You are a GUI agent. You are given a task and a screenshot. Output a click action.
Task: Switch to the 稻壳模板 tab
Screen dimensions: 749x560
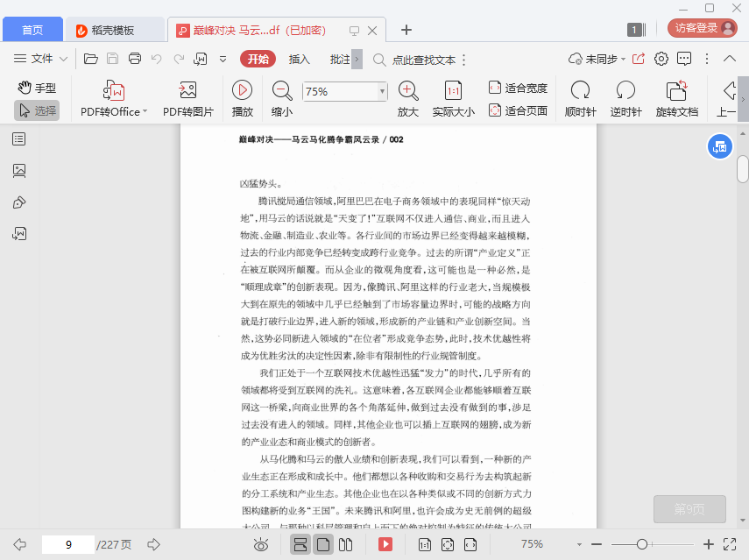114,30
